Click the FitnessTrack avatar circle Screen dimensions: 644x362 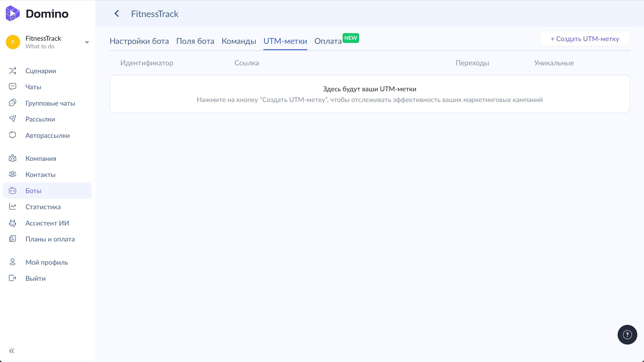click(13, 42)
